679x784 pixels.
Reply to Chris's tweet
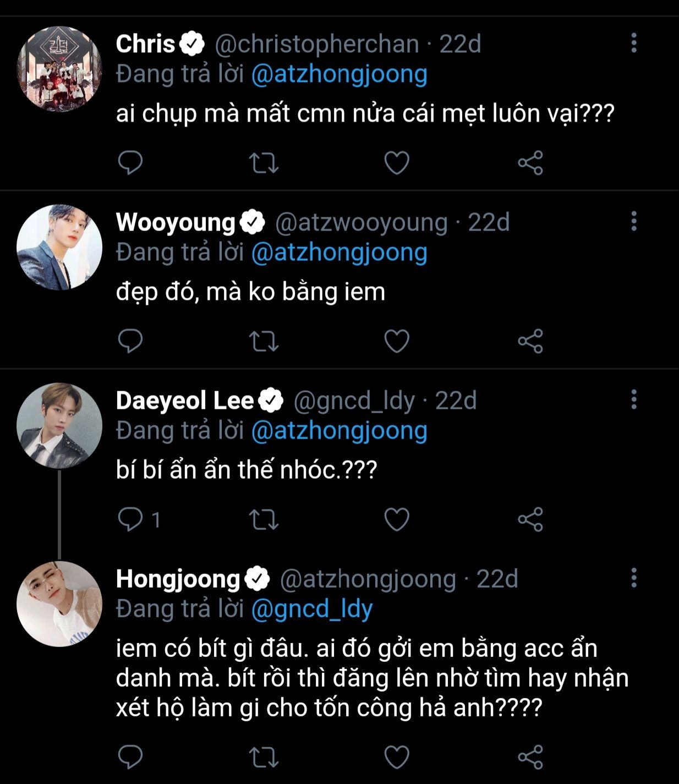click(130, 163)
